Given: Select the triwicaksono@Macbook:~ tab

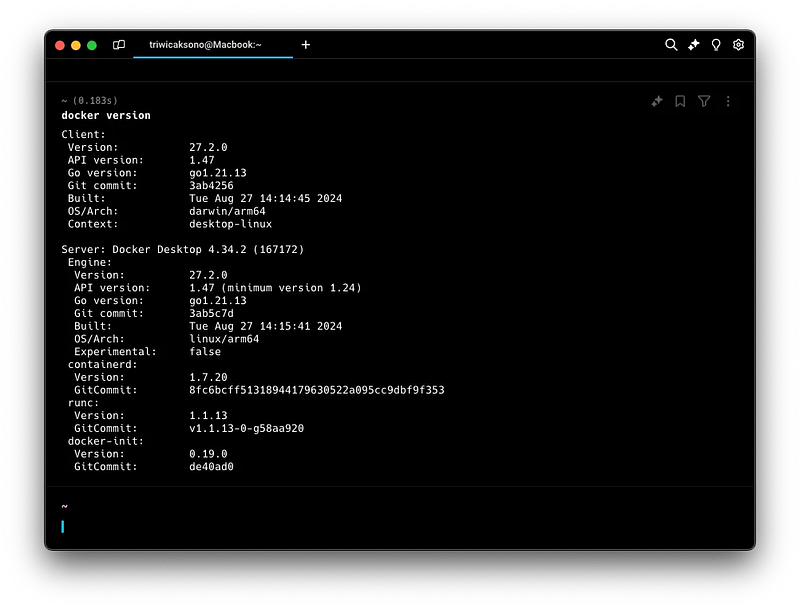Looking at the screenshot, I should 213,45.
